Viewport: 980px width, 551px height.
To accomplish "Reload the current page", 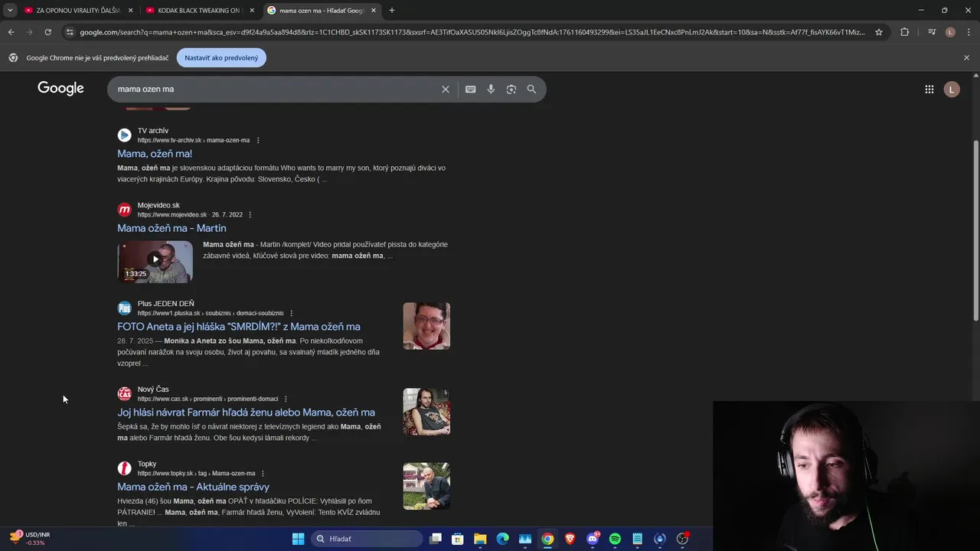I will 47,32.
